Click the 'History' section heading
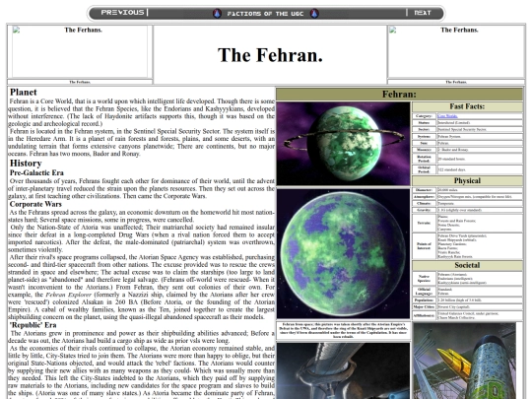The width and height of the screenshot is (532, 399). click(26, 164)
